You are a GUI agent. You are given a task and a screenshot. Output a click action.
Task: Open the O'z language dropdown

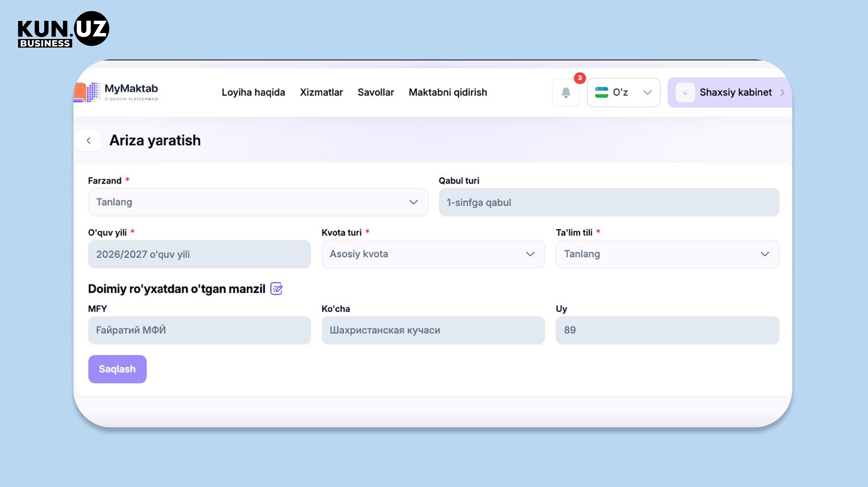[x=623, y=92]
